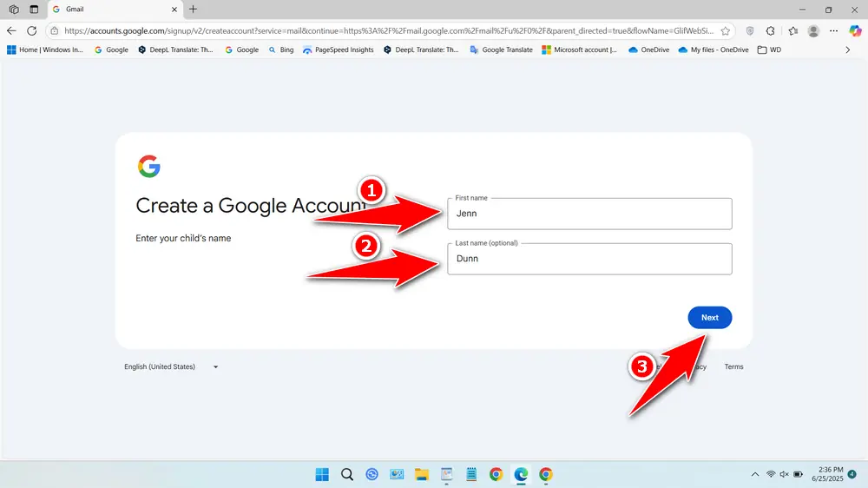
Task: Open the Terms link
Action: click(x=734, y=366)
